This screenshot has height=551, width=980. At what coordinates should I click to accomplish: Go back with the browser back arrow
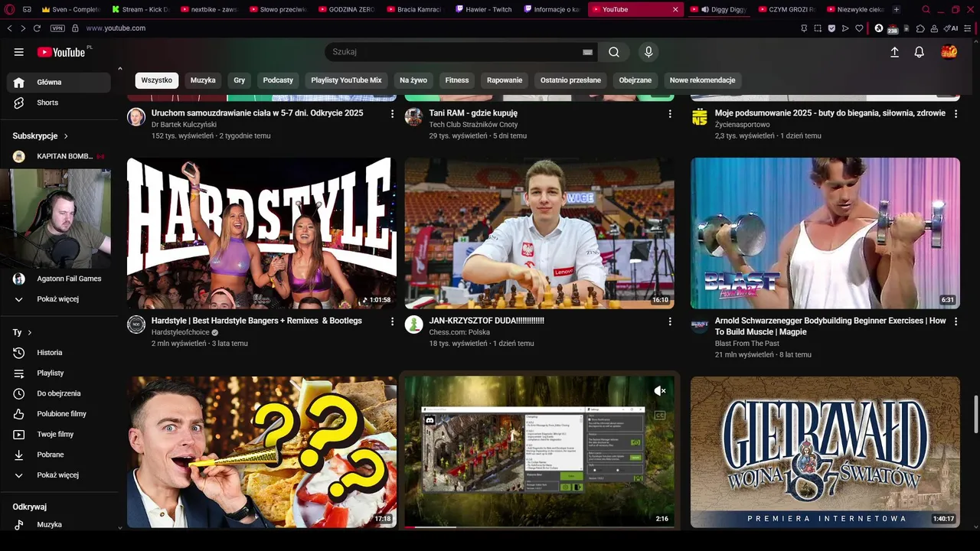[x=9, y=28]
